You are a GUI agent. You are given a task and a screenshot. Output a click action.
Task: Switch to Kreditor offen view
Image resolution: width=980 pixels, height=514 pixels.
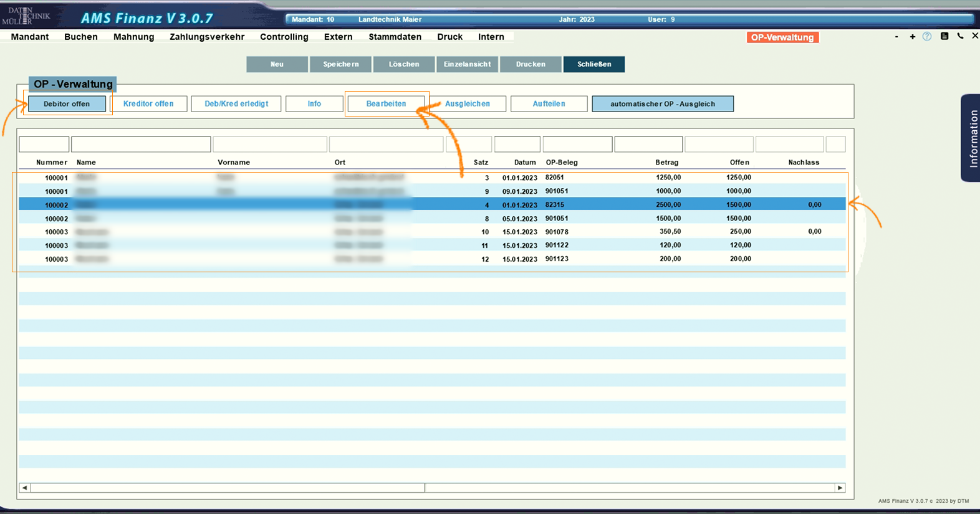[148, 104]
